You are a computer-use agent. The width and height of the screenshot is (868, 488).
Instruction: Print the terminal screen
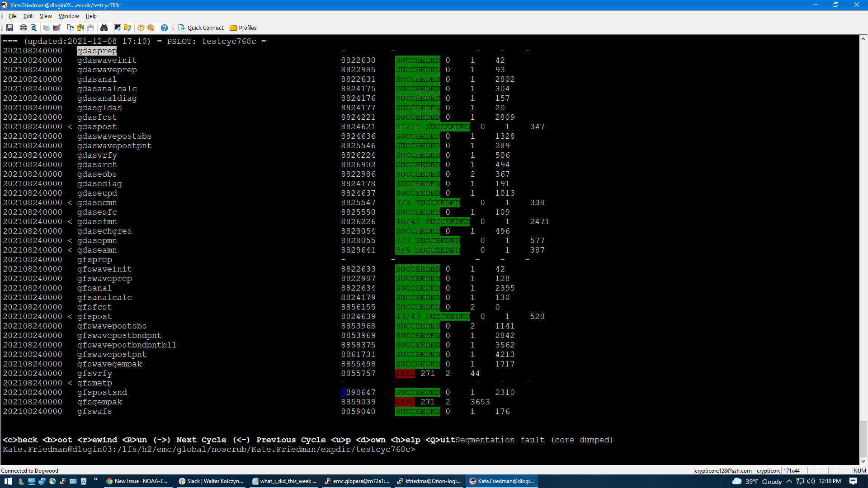[x=23, y=28]
